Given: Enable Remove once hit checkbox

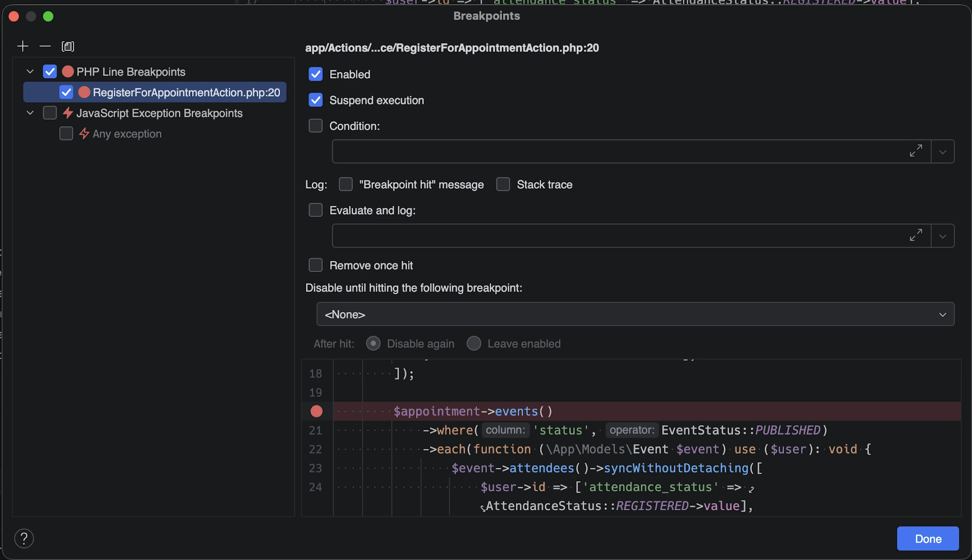Looking at the screenshot, I should pos(316,265).
